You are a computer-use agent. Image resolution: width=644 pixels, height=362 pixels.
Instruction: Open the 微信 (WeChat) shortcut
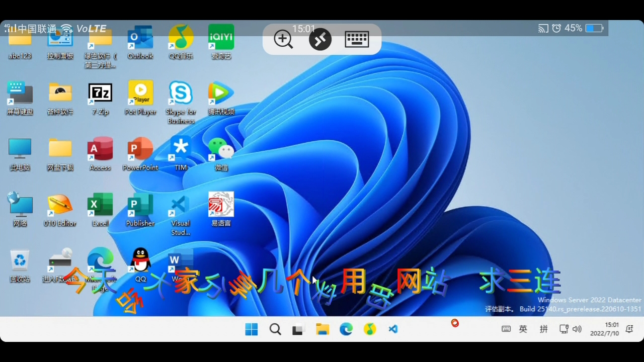click(221, 154)
